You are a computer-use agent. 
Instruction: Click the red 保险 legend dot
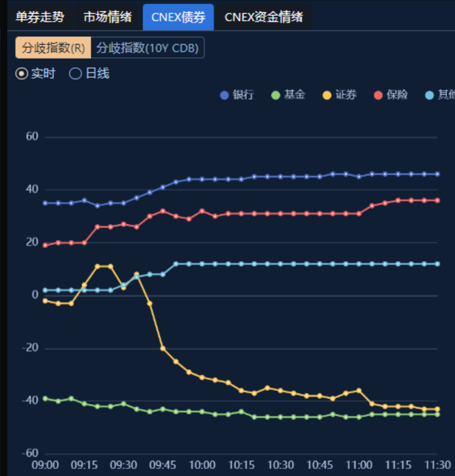(378, 95)
